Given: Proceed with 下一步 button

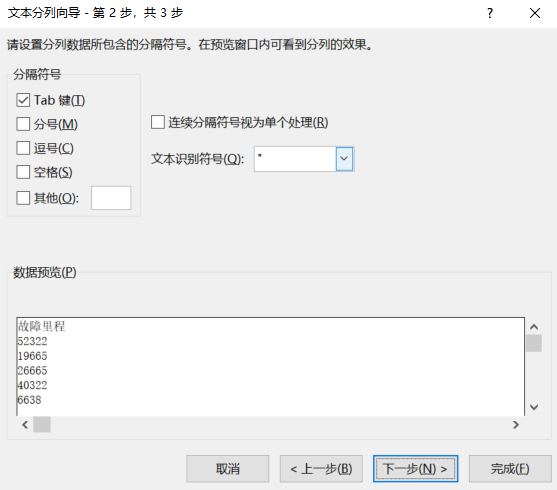Looking at the screenshot, I should [x=415, y=469].
